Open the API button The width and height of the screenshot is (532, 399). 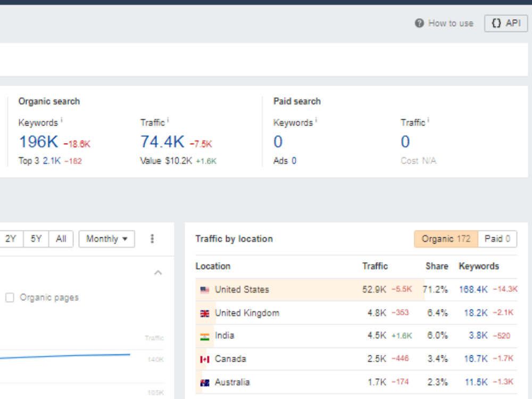coord(506,23)
